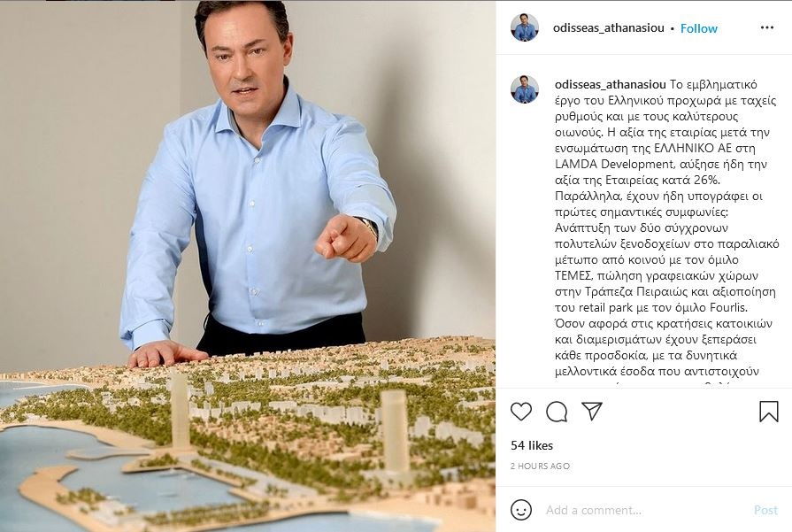Click the LAMDA Development mention in the caption
The width and height of the screenshot is (792, 532).
614,164
